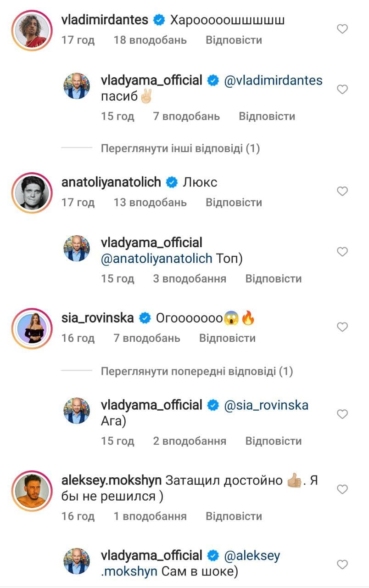Reply to vladimirdantes' comment via 'Відповісти'
Image resolution: width=369 pixels, height=588 pixels.
[234, 40]
